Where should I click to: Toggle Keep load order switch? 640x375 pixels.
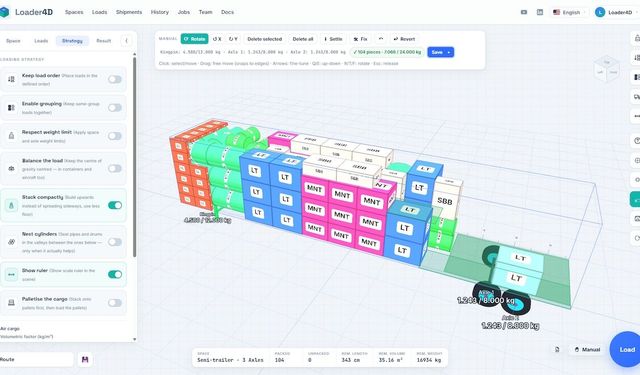coord(115,79)
